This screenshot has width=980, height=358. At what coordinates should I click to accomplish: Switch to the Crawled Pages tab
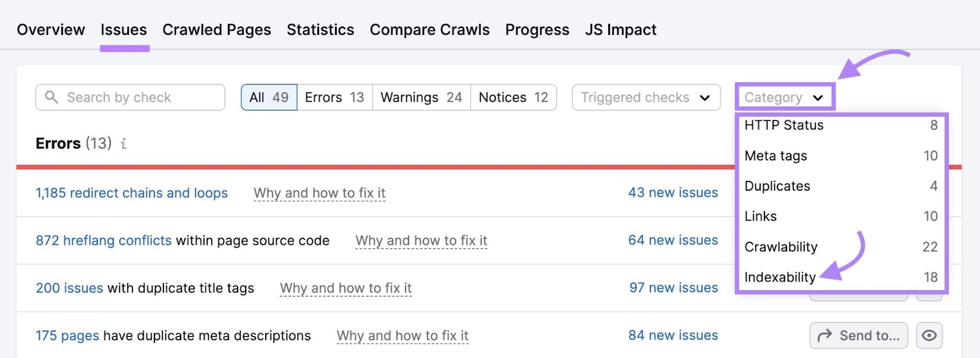[216, 29]
